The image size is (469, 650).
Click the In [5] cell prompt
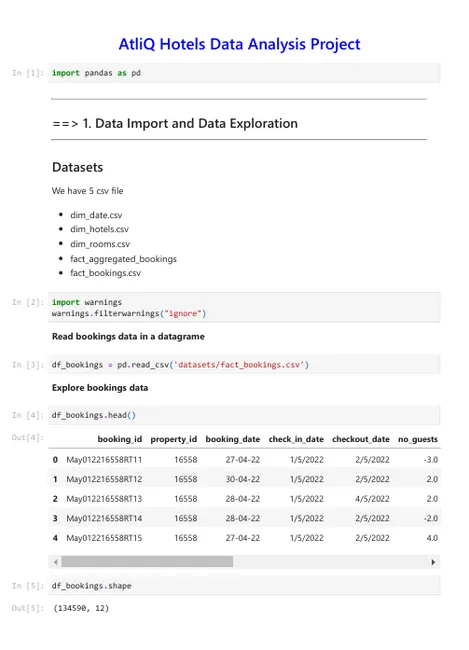click(28, 586)
